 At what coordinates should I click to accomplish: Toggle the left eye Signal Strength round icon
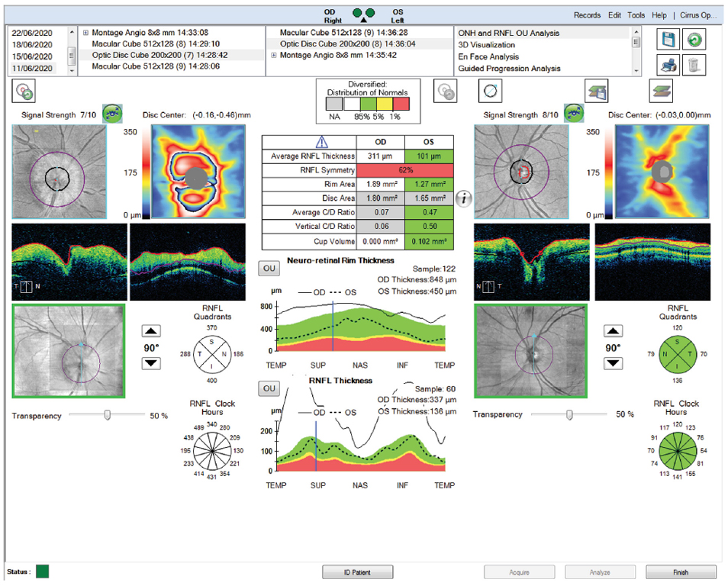coord(572,114)
